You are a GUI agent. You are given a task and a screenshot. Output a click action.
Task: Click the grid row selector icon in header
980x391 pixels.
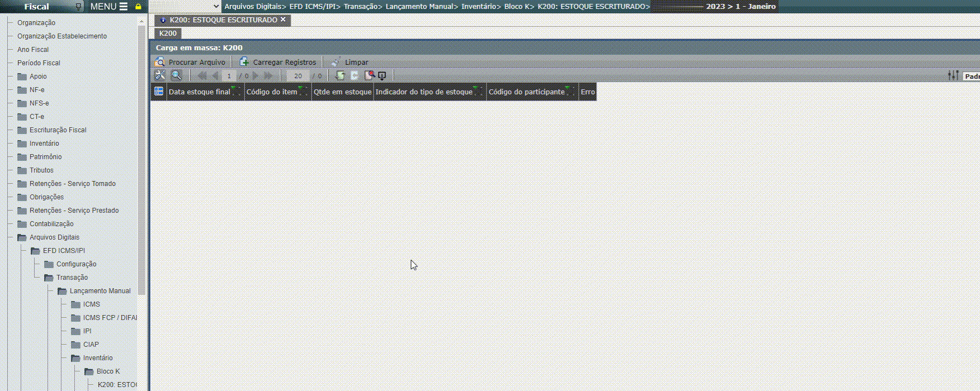(x=159, y=92)
